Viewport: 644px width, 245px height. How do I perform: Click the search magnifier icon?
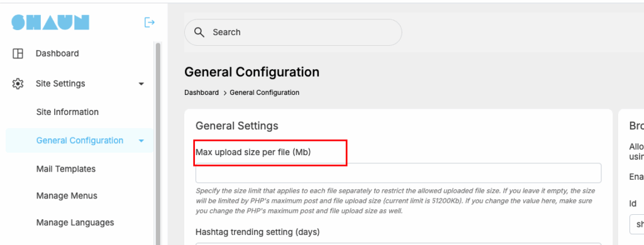click(199, 33)
